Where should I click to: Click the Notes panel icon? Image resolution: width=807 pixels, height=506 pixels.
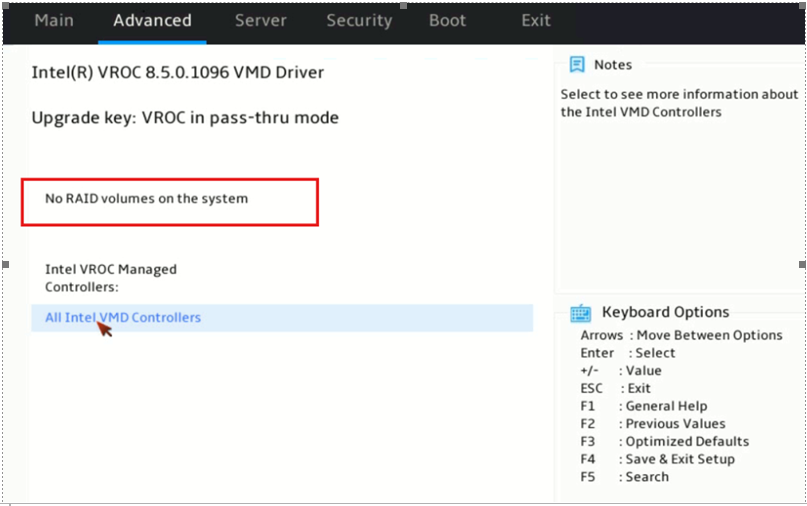pos(577,65)
